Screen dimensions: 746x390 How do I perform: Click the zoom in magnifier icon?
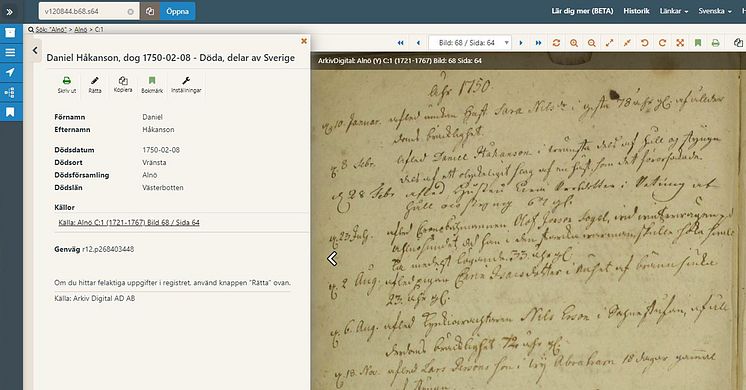tap(574, 43)
